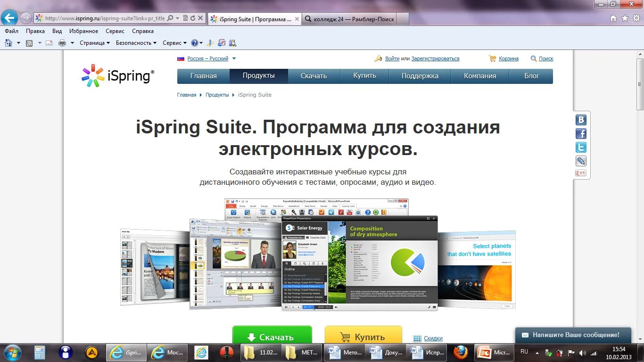Screen dimensions: 644x362
Task: Click the keys icon beside Войти
Action: [x=378, y=58]
